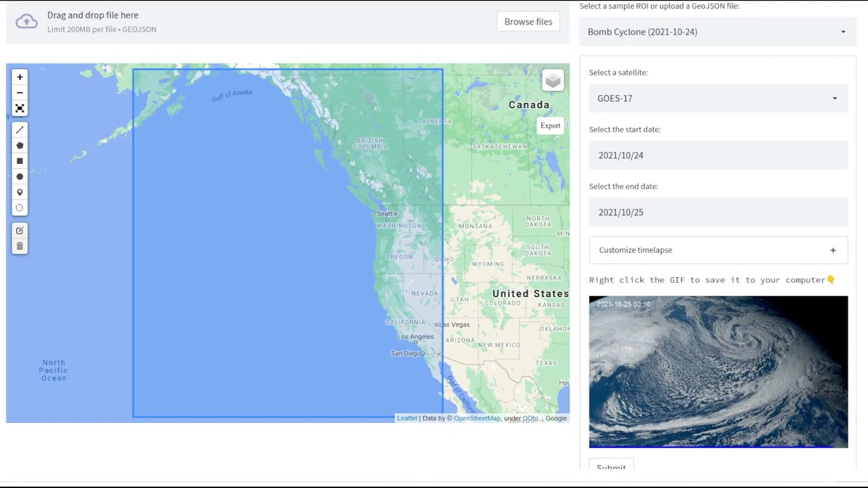Click the cloud upload icon
Screen dimensions: 868x488
coord(26,22)
